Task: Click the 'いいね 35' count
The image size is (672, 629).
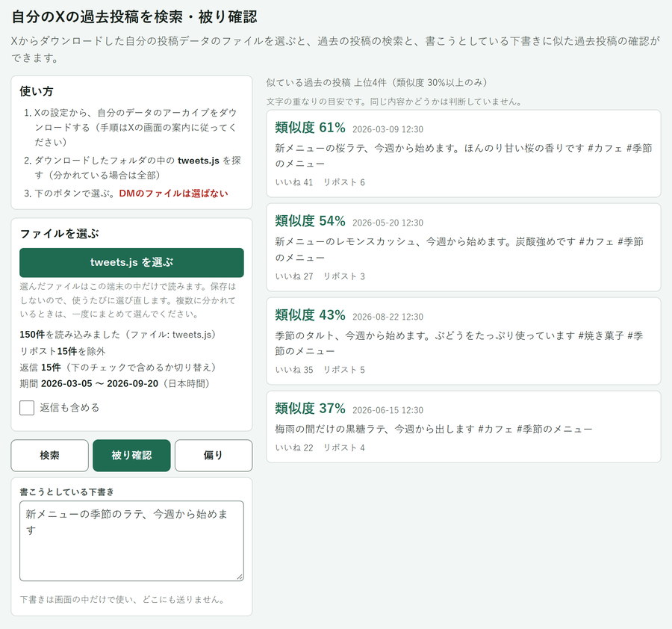Action: (x=294, y=370)
